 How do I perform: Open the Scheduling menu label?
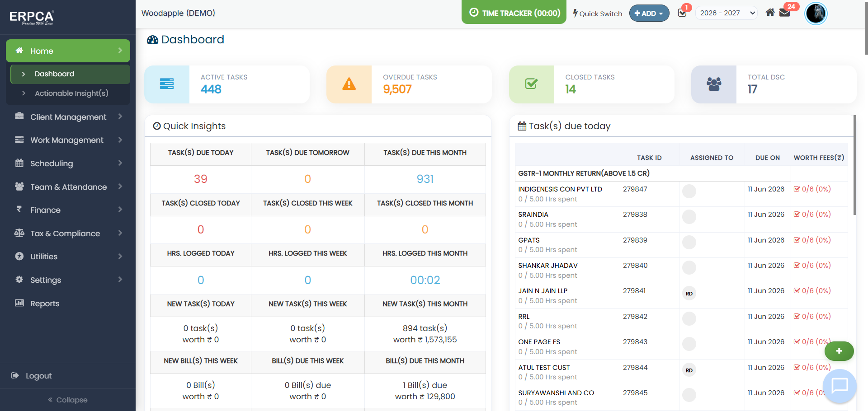52,163
